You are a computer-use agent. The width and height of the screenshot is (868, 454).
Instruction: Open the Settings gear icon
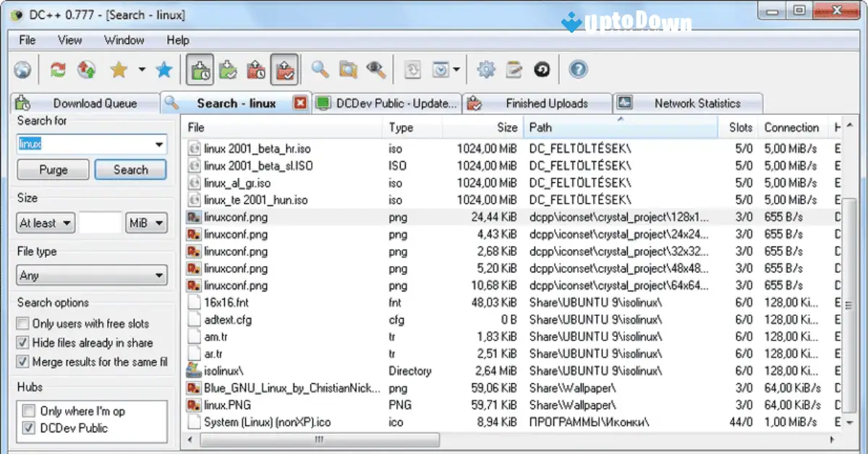(x=487, y=69)
